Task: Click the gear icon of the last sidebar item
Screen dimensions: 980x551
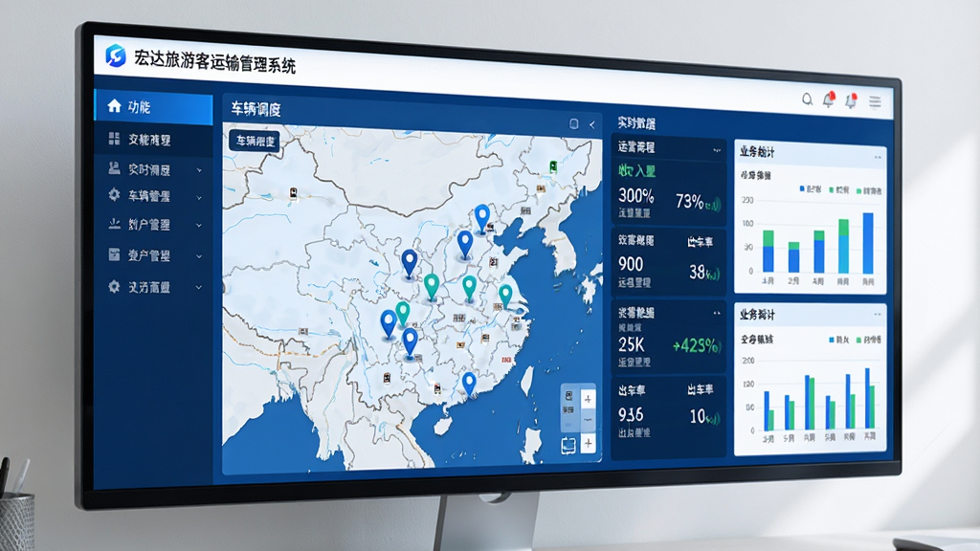Action: [x=114, y=287]
